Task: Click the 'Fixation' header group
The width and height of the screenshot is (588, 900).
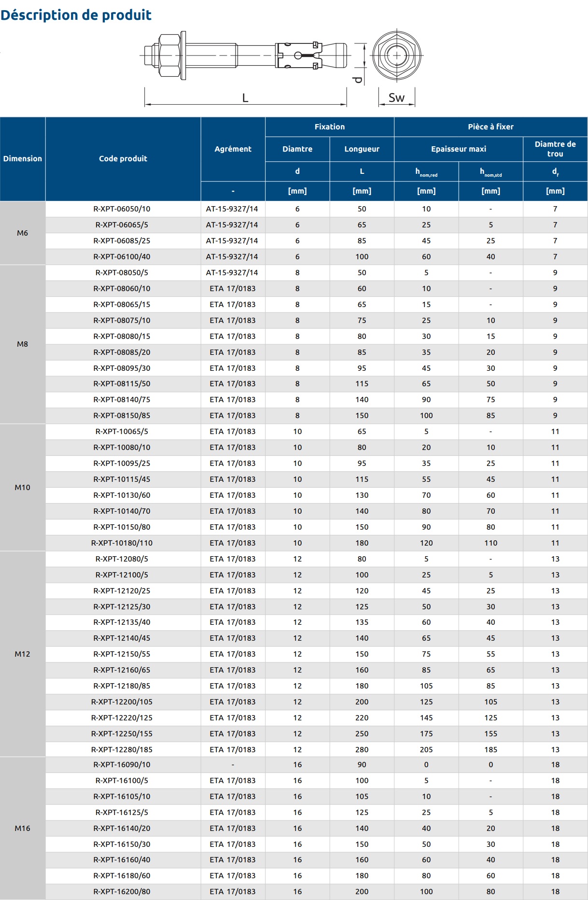Action: click(x=329, y=127)
